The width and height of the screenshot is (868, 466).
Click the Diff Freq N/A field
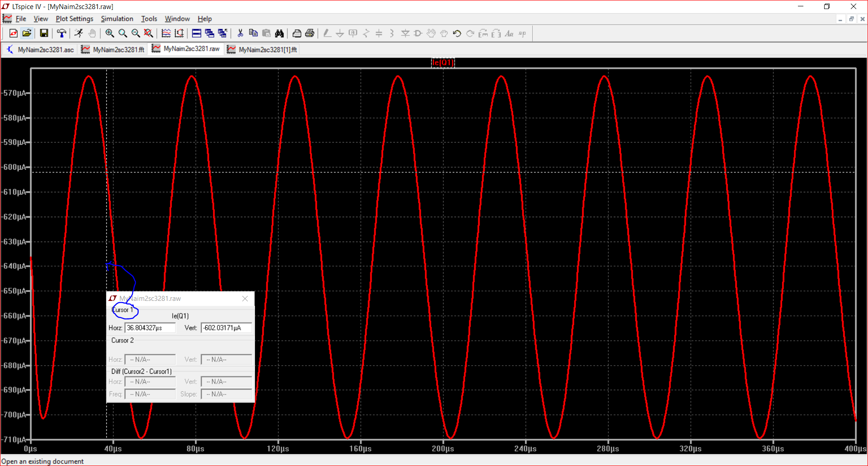point(150,395)
